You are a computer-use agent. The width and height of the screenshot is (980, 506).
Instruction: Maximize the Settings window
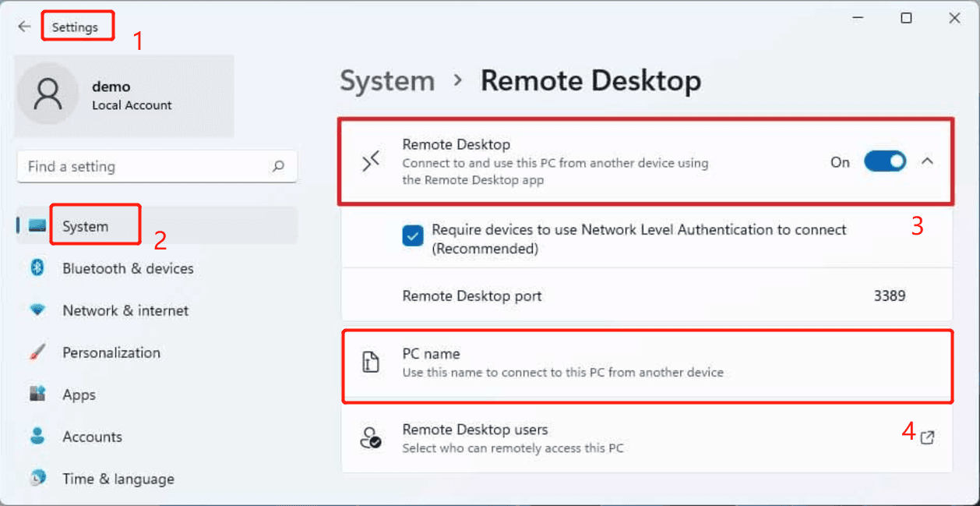(906, 18)
